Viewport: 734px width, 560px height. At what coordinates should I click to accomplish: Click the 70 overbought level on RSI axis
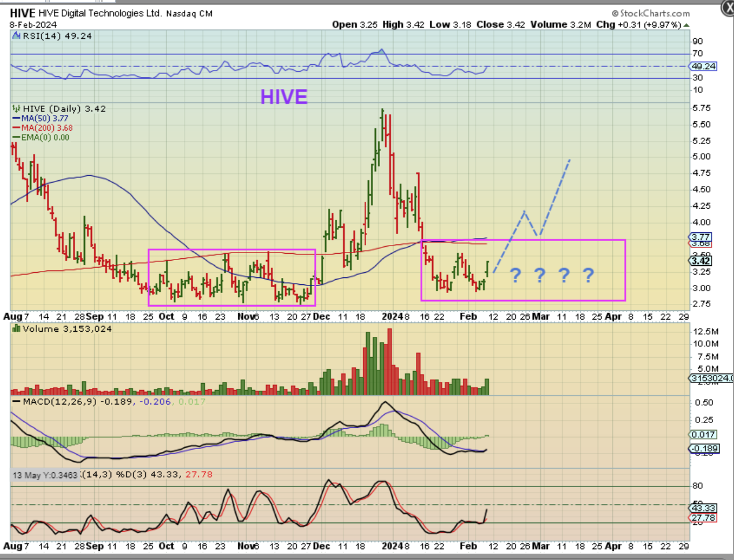click(698, 53)
